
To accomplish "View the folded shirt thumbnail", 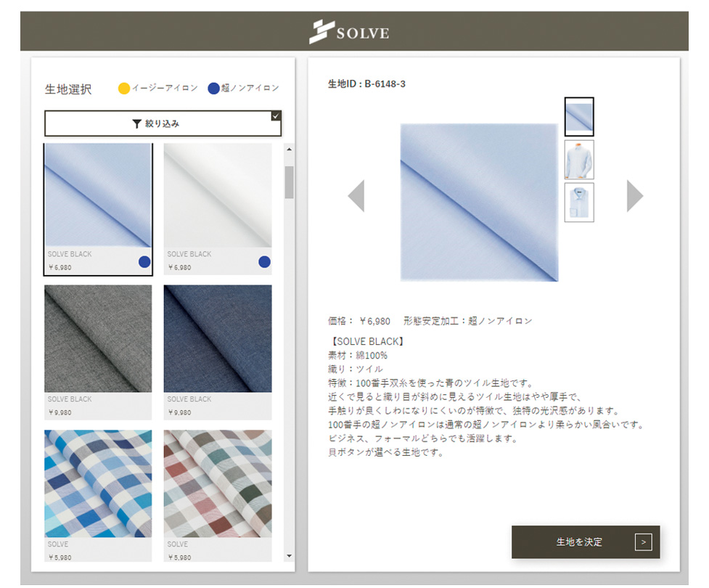I will [x=579, y=203].
